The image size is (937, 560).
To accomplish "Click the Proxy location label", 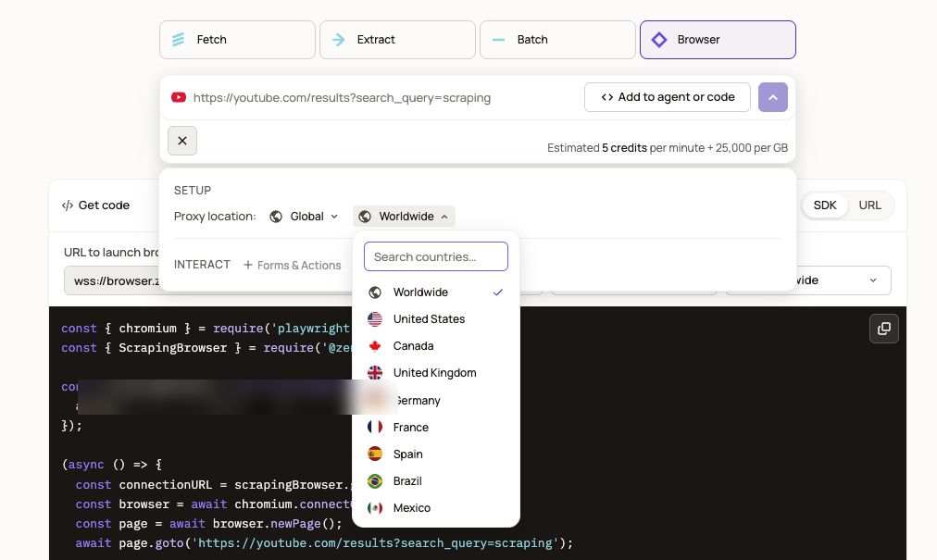I will (215, 217).
